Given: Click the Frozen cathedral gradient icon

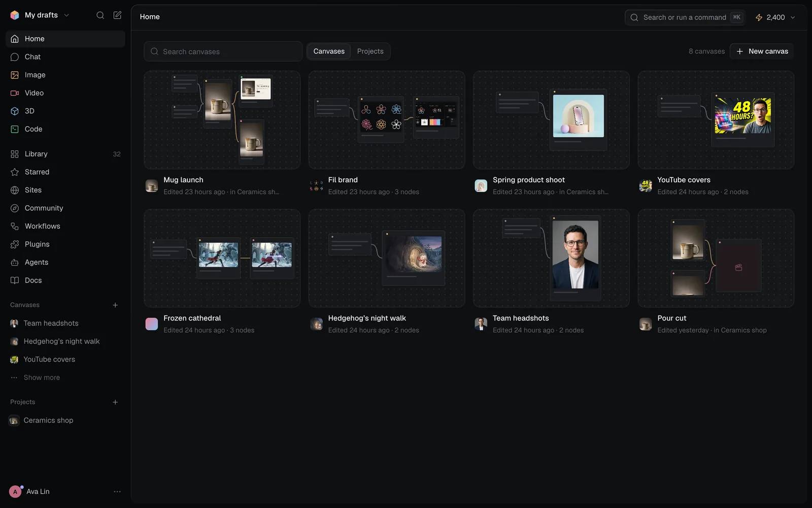Looking at the screenshot, I should tap(152, 324).
